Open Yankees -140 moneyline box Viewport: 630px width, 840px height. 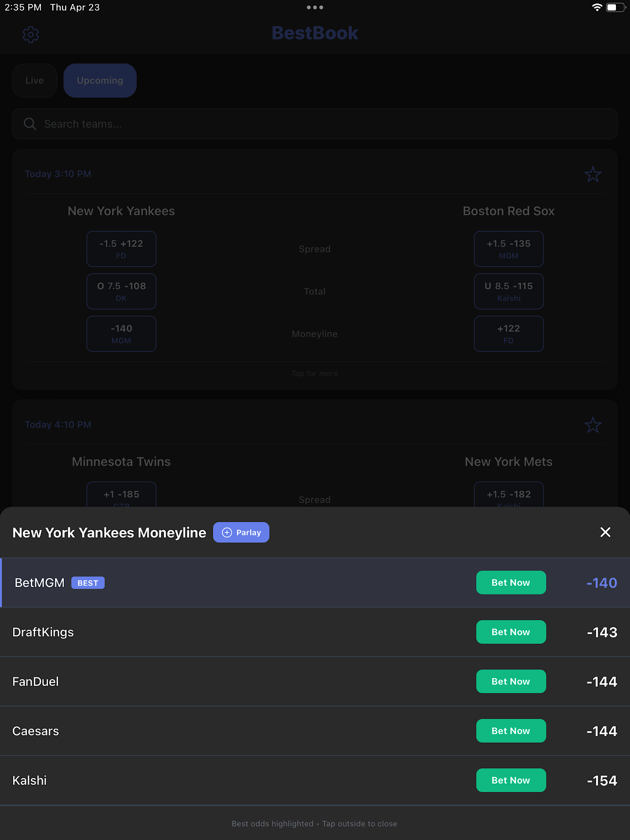coord(121,334)
